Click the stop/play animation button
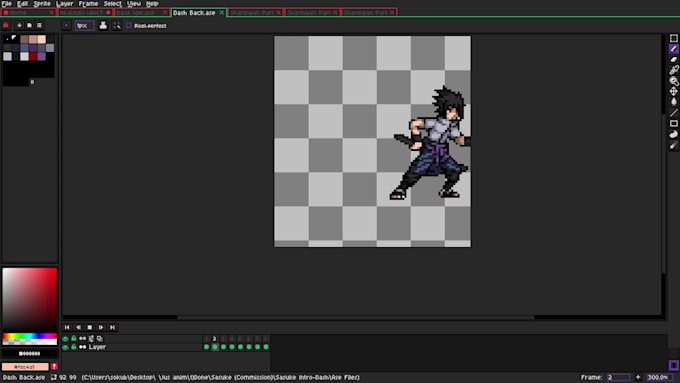This screenshot has width=680, height=383. pos(90,327)
